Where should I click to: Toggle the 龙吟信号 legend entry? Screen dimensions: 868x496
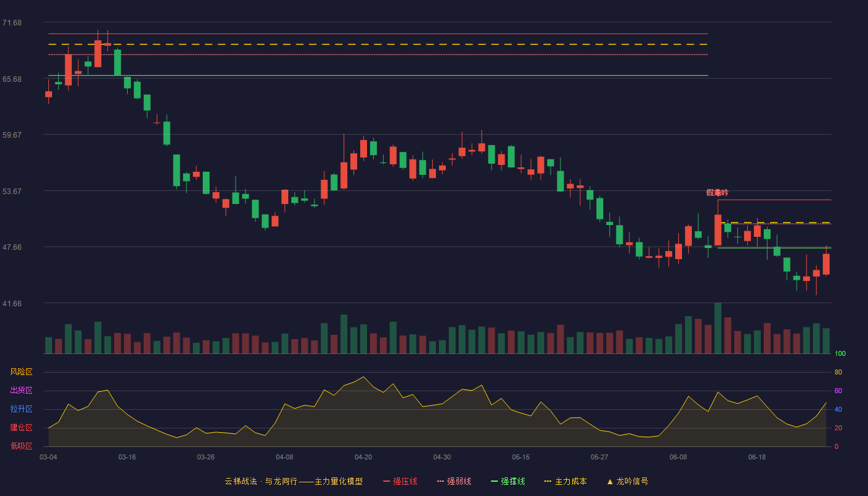pyautogui.click(x=627, y=481)
